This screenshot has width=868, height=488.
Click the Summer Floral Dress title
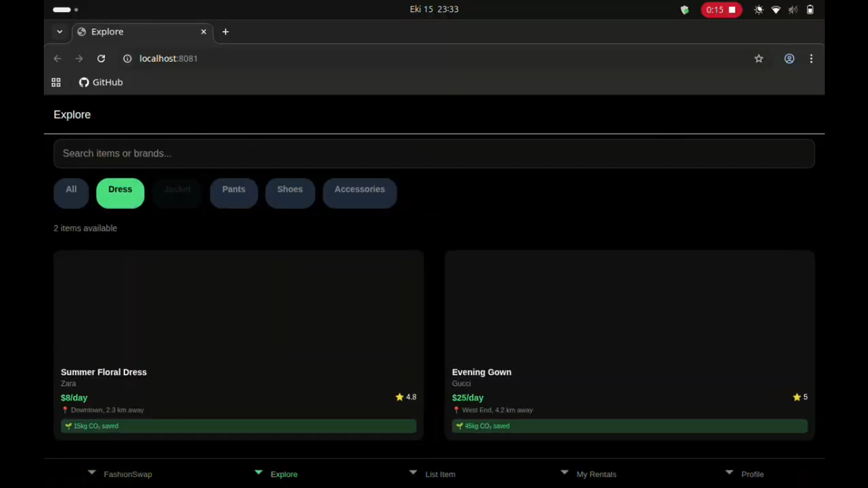coord(104,372)
